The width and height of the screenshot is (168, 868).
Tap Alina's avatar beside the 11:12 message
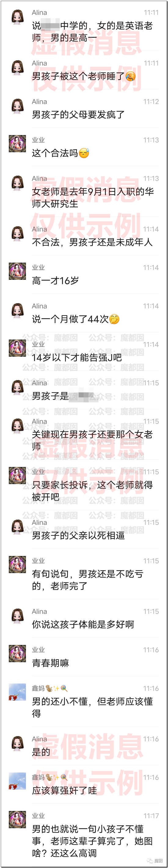pyautogui.click(x=17, y=107)
